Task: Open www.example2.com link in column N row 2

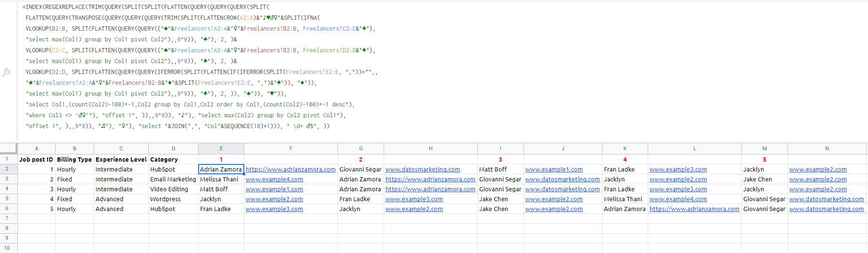Action: [x=818, y=169]
